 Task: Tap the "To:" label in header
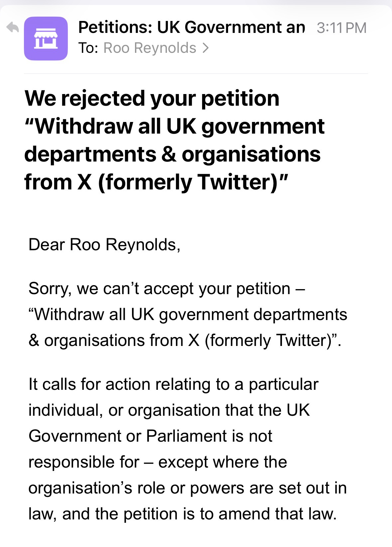click(88, 48)
